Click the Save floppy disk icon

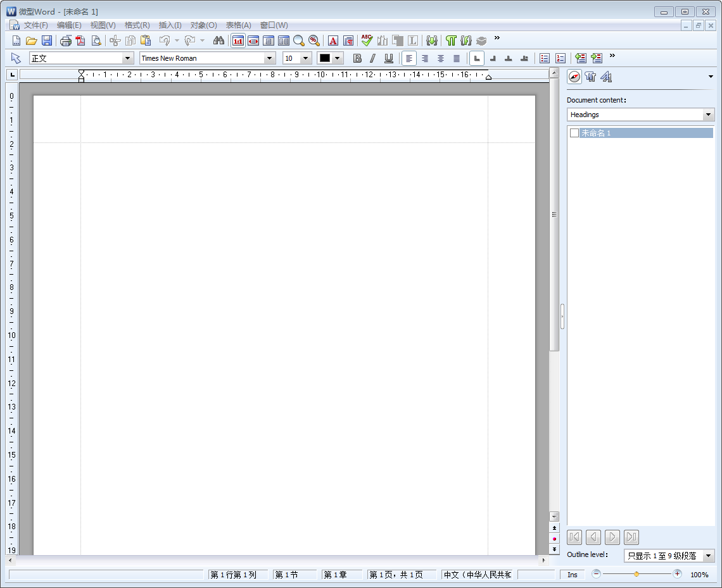click(x=47, y=41)
